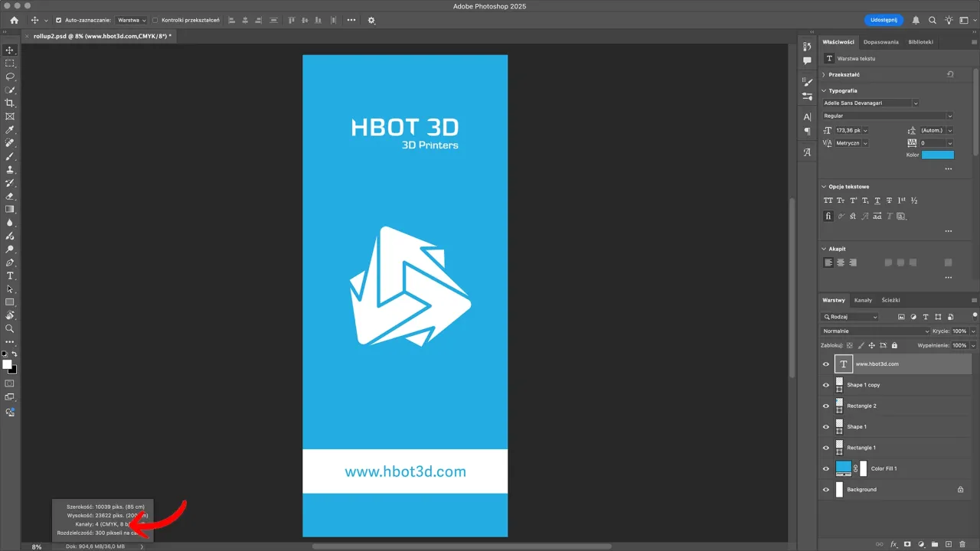This screenshot has height=551, width=980.
Task: Select the Horizontal Type tool
Action: 10,275
